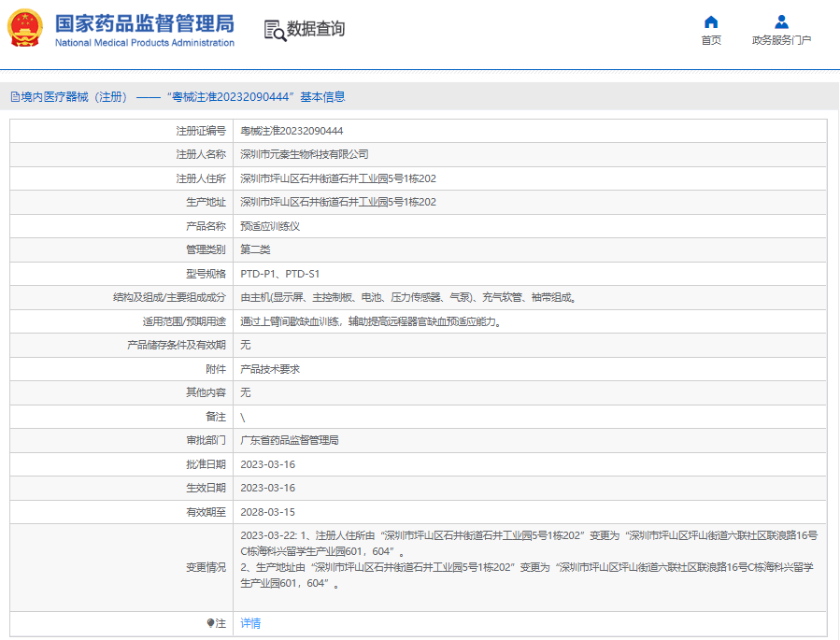Click the 适用范围/预期用途 intended use description

(x=371, y=321)
